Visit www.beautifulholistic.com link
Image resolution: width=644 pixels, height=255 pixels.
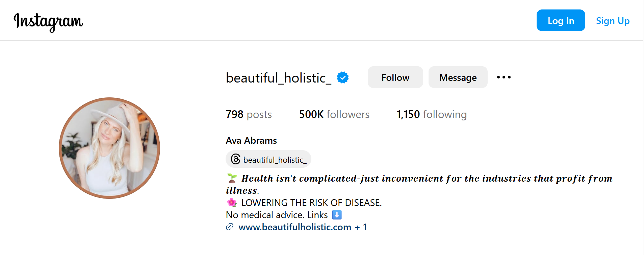pyautogui.click(x=295, y=227)
